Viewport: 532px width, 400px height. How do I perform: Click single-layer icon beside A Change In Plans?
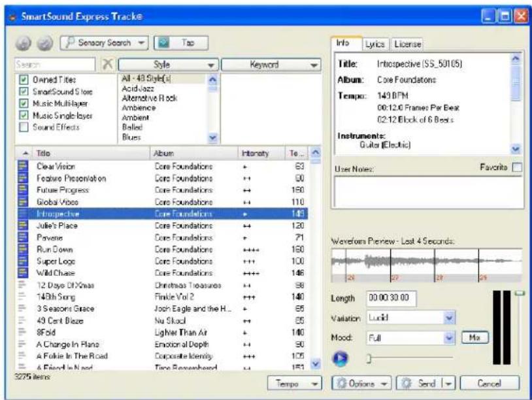(22, 344)
